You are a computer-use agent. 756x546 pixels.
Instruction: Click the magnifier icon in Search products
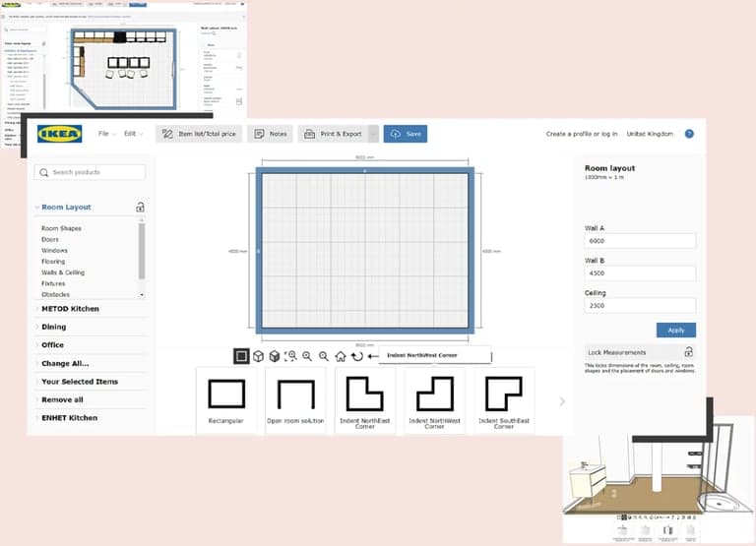(44, 172)
